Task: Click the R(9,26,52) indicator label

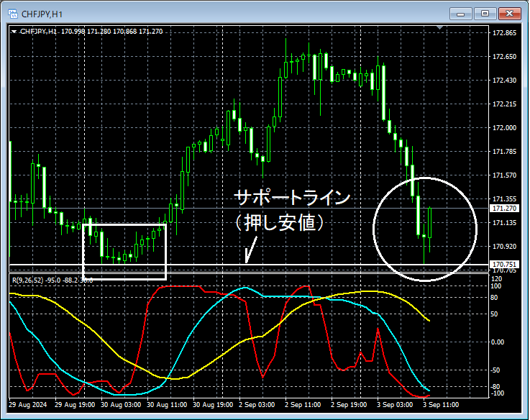Action: 28,280
